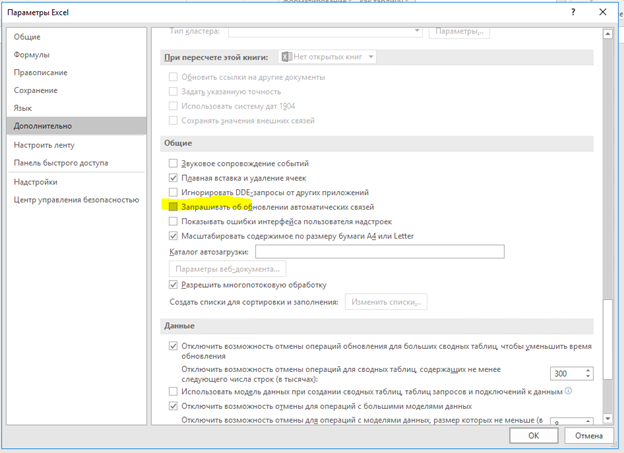
Task: Open Центр управления безопасностью category
Action: pos(76,200)
